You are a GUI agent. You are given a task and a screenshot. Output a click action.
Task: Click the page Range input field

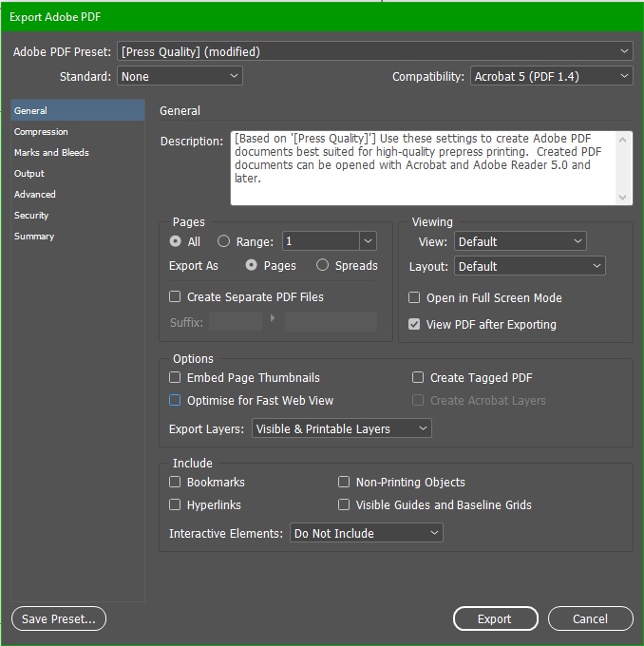[x=320, y=241]
